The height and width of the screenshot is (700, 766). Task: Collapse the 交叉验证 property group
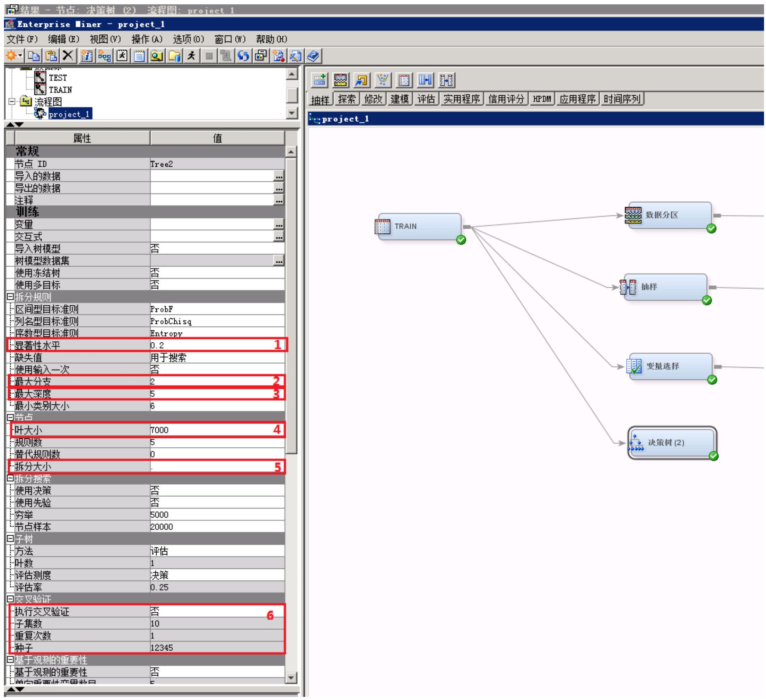point(10,599)
